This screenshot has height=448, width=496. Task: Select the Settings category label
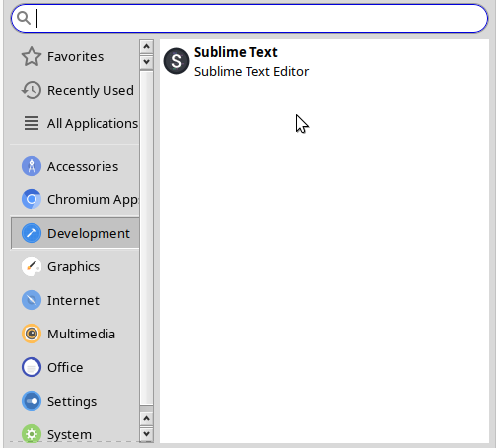(72, 402)
